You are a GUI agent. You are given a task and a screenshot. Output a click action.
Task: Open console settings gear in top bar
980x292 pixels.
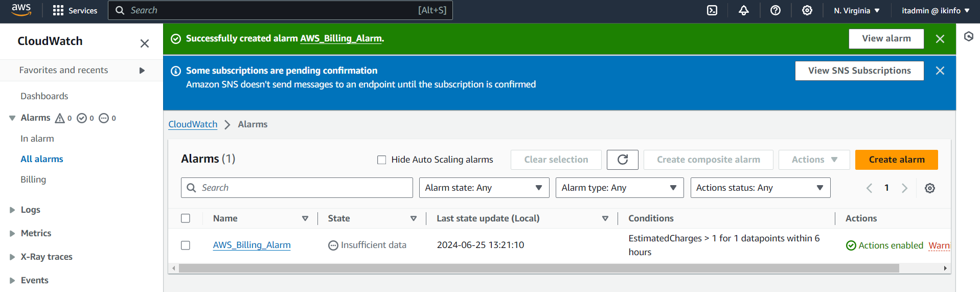pyautogui.click(x=807, y=10)
